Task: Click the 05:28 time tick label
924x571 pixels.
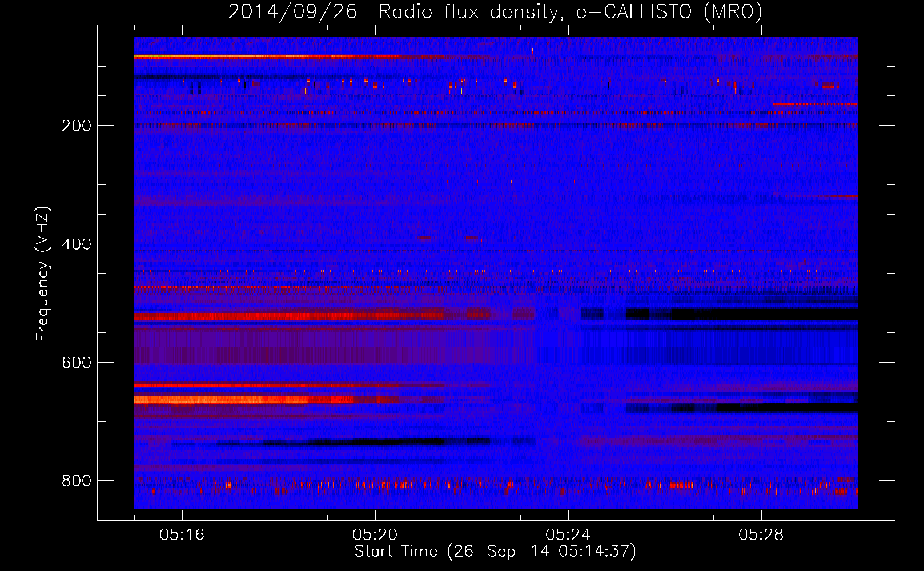Action: coord(761,534)
